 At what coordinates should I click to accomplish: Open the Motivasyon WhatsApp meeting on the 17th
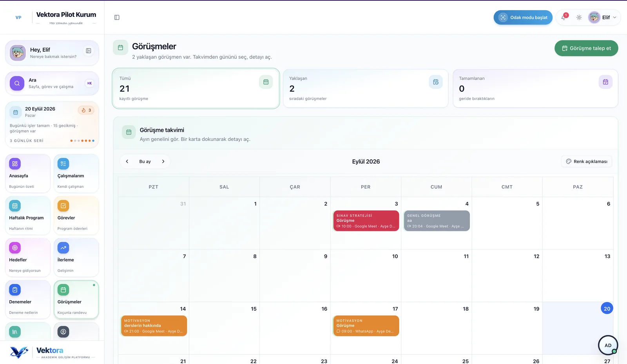tap(366, 326)
